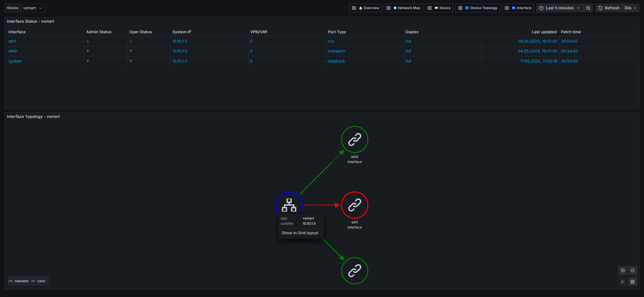644x297 pixels.
Task: Click the green oper up arrow for eth0
Action: pyautogui.click(x=131, y=51)
